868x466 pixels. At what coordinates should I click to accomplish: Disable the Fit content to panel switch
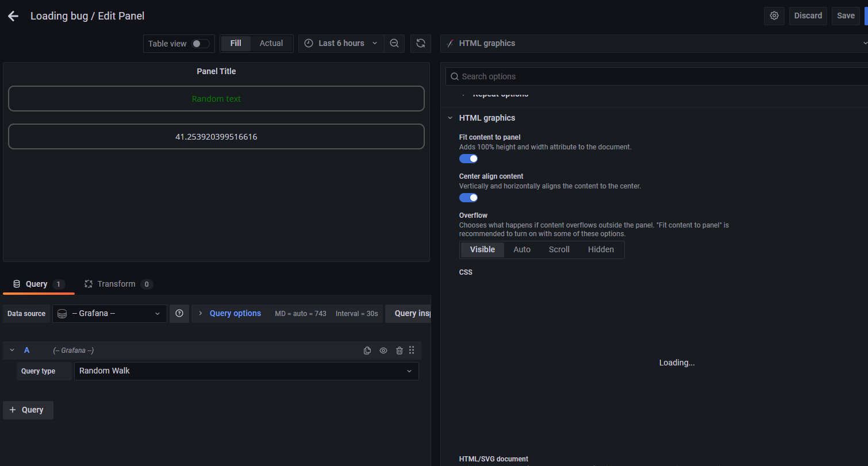pos(468,158)
